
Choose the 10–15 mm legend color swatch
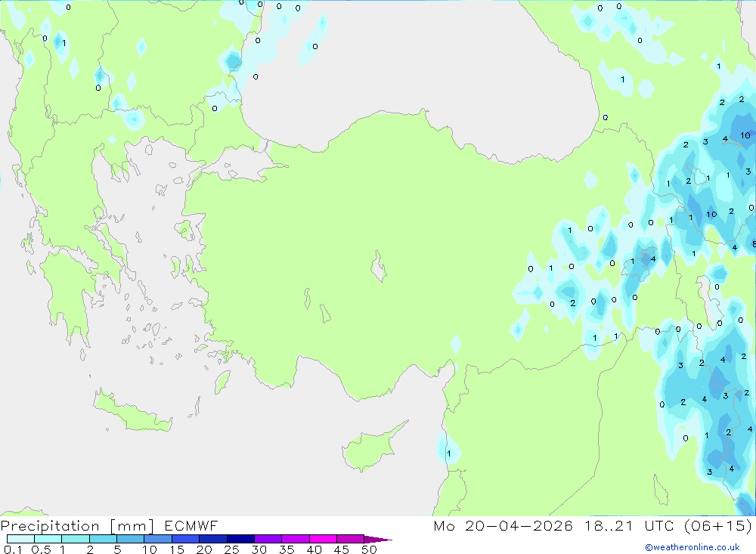(x=158, y=539)
